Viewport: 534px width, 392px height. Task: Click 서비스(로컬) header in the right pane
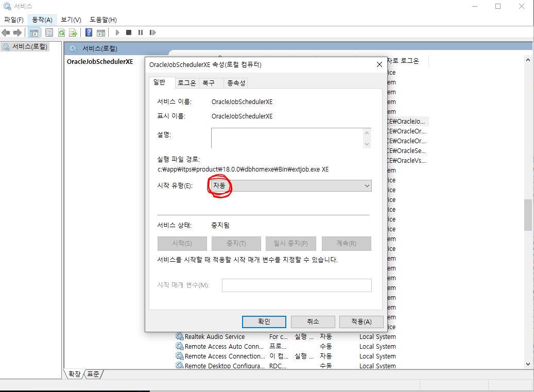click(x=100, y=49)
